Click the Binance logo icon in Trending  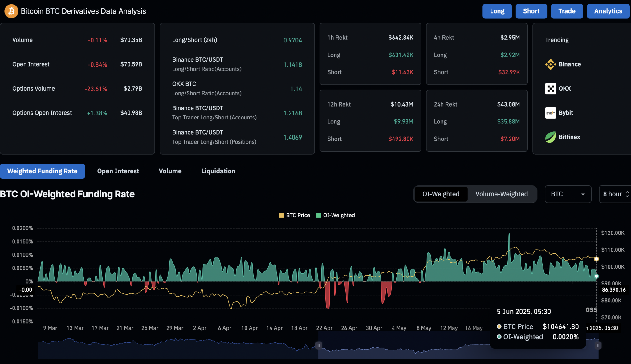550,64
